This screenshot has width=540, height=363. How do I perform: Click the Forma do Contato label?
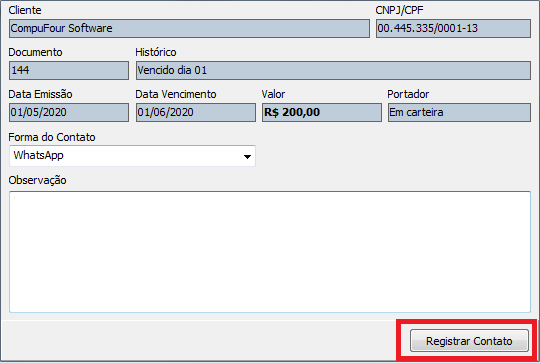tap(52, 137)
